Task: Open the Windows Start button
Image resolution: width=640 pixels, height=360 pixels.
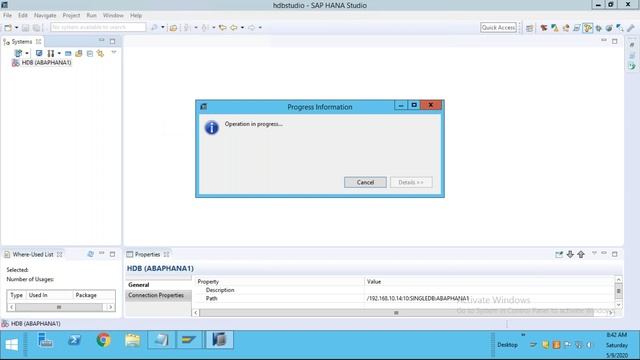Action: (11, 345)
